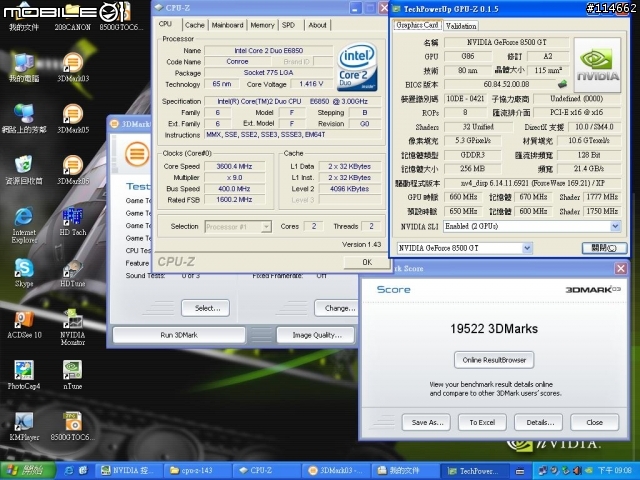
Task: Click the Intel Core 2 Duo logo in CPU-Z
Action: (x=357, y=67)
